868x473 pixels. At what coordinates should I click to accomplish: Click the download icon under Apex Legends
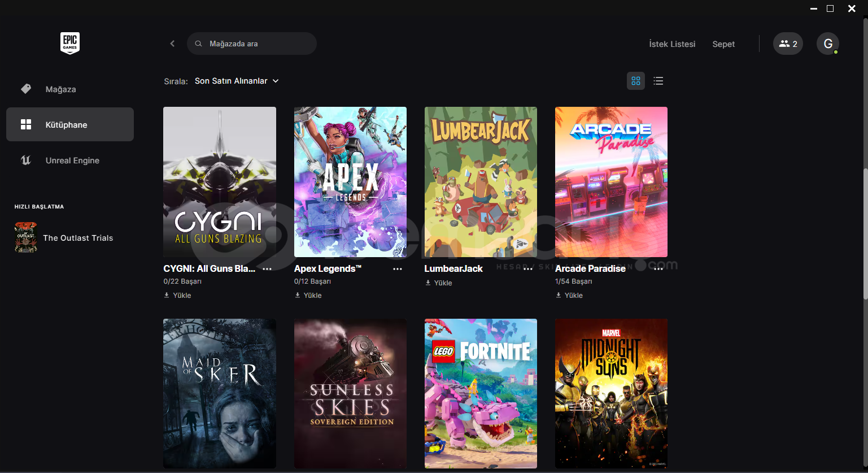(x=298, y=295)
